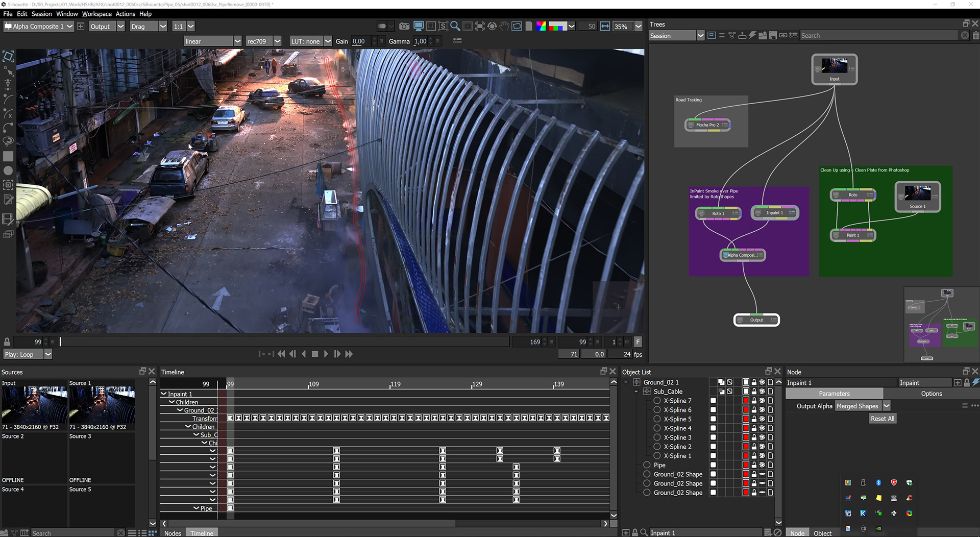Click the hand pan tool icon
The image size is (980, 537).
coord(504,27)
